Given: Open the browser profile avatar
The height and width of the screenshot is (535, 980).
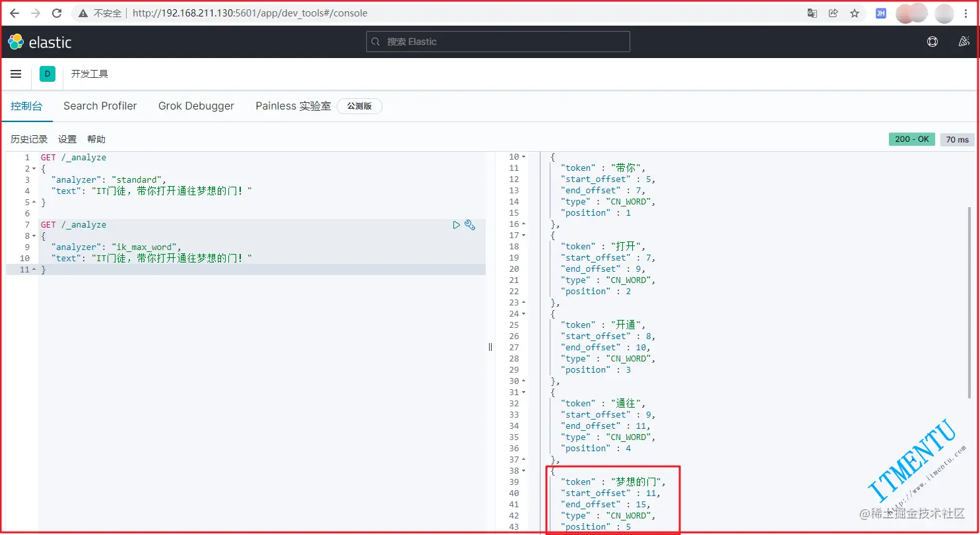Looking at the screenshot, I should [944, 13].
